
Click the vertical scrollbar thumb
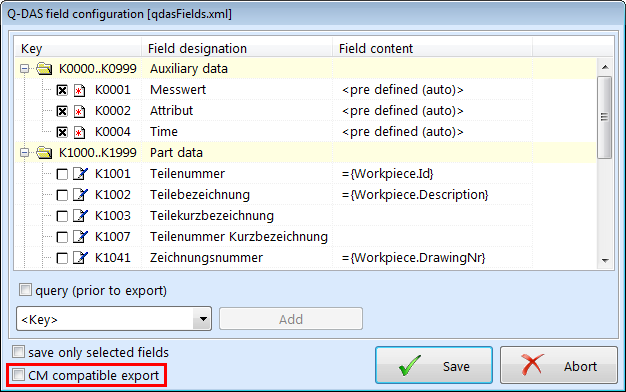(605, 117)
